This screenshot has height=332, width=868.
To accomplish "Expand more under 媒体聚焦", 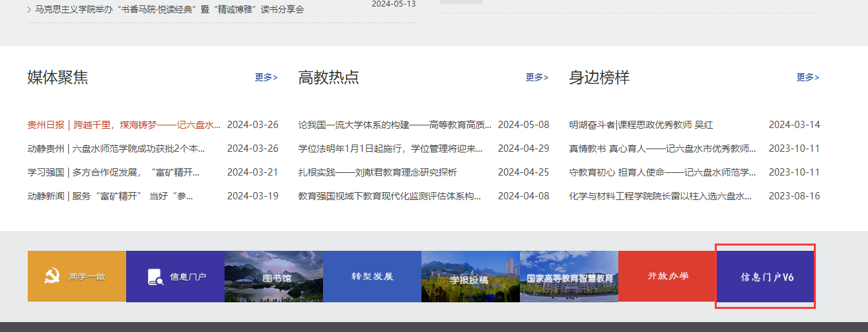I will [x=266, y=77].
